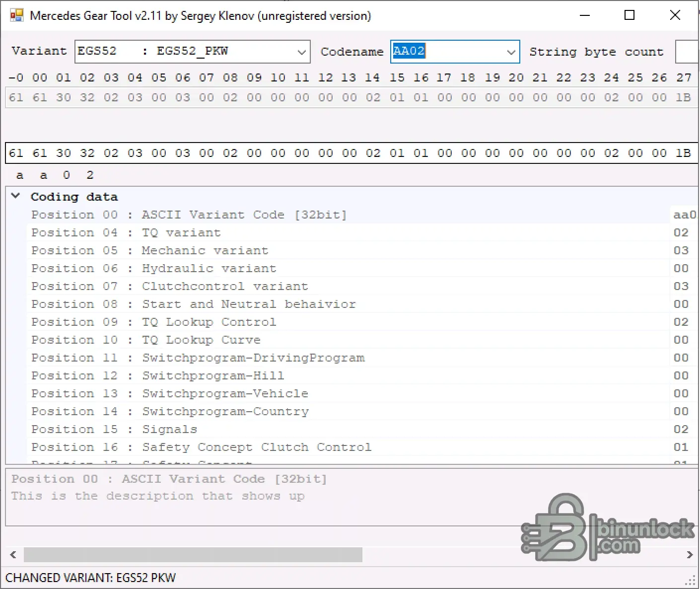Minimize the Mercedes Gear Tool window
700x589 pixels.
click(x=585, y=15)
